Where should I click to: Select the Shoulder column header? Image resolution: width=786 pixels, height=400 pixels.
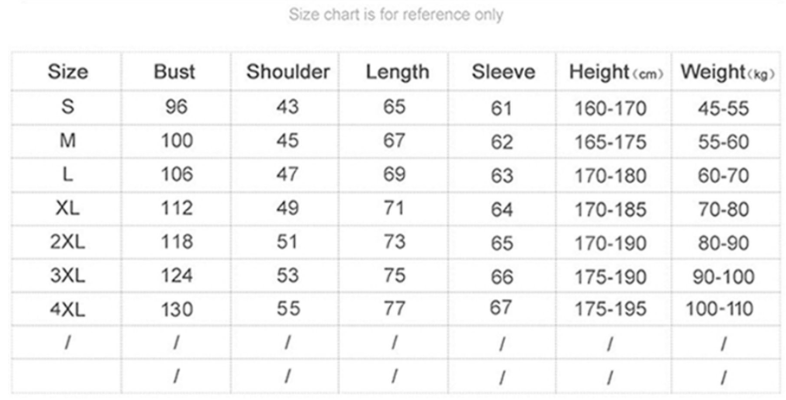[x=288, y=72]
